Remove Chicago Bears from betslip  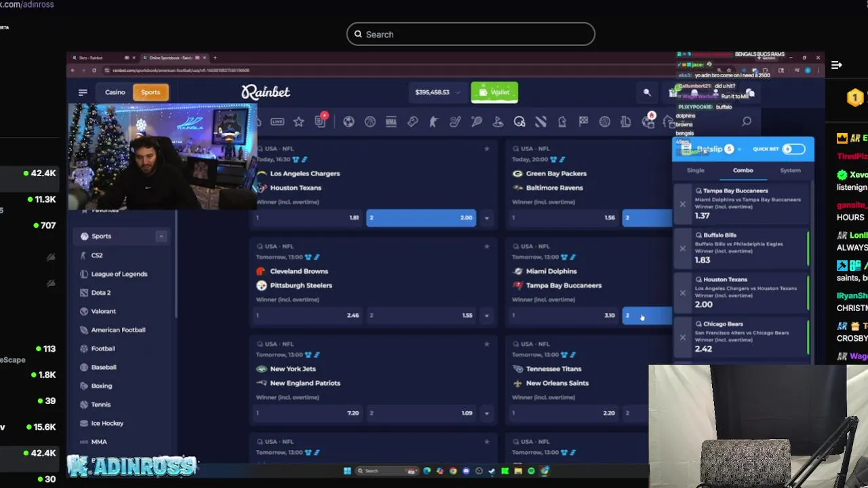[683, 338]
